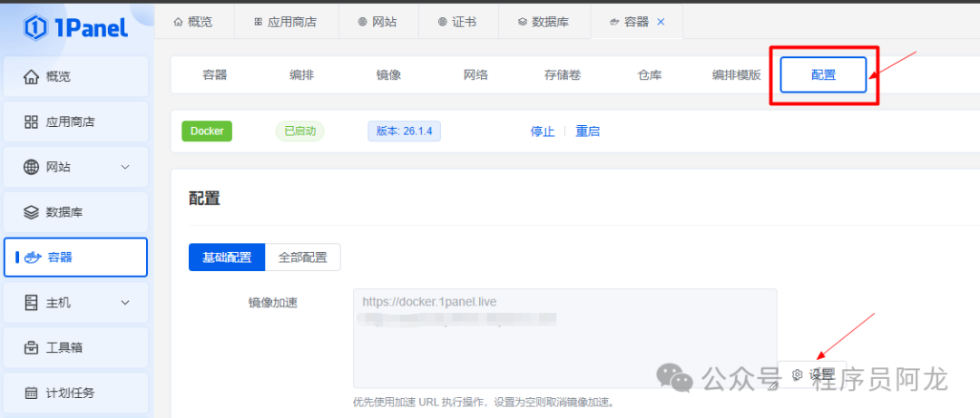This screenshot has height=418, width=980.
Task: Click the 设置 button for 镜像加速
Action: pos(812,374)
